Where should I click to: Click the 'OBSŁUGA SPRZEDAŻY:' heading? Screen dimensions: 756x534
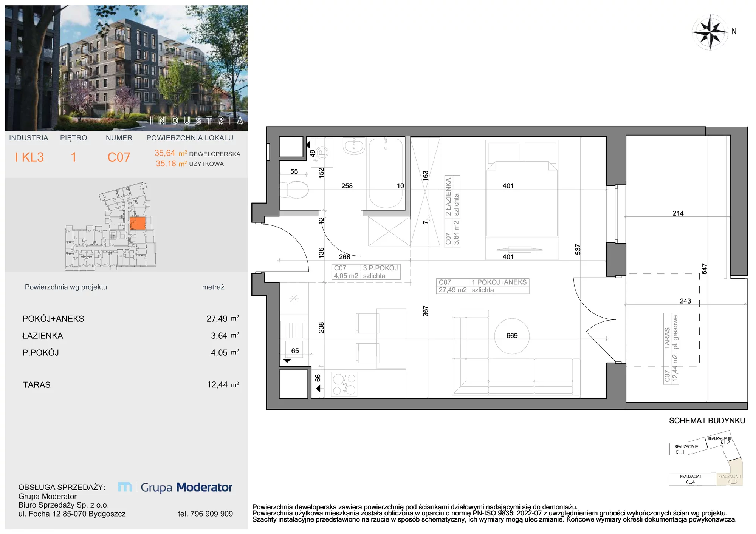click(62, 488)
